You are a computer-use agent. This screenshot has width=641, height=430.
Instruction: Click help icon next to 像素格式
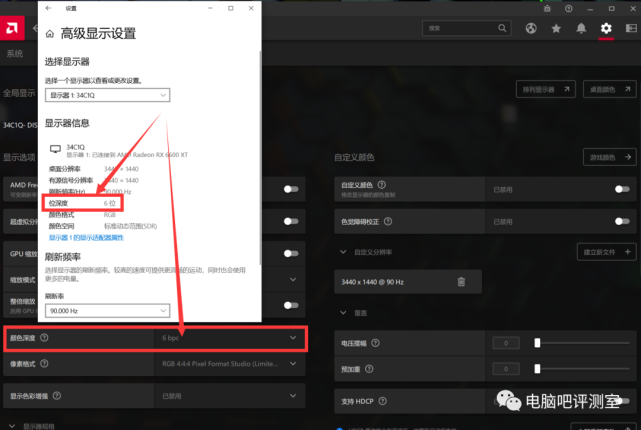[44, 363]
